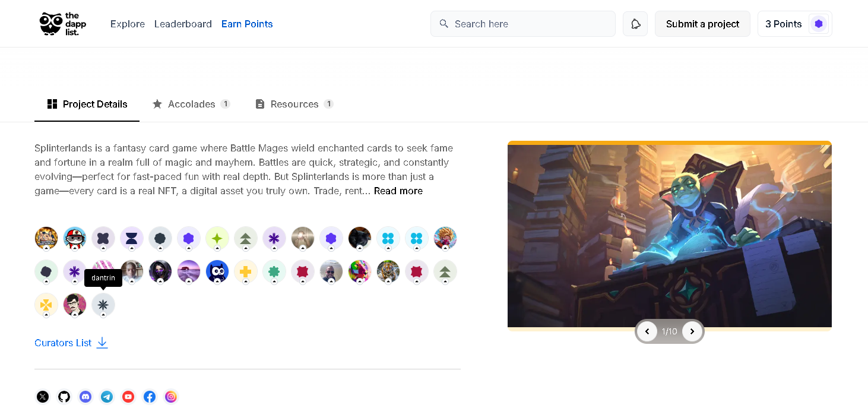
Task: Click the purple sunset landscape avatar
Action: pyautogui.click(x=189, y=271)
